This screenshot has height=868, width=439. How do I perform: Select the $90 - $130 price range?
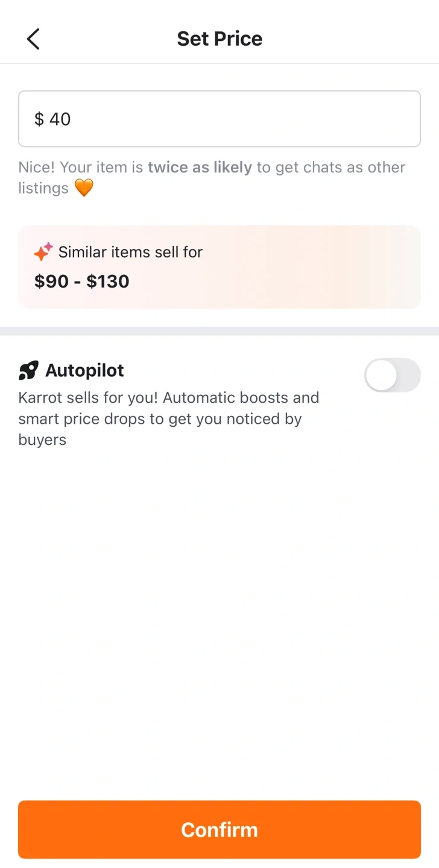[x=82, y=281]
